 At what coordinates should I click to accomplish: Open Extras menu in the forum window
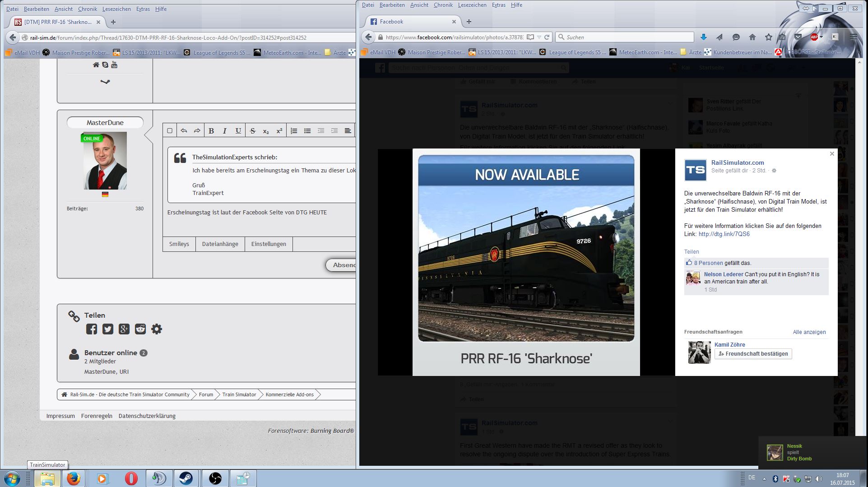143,9
